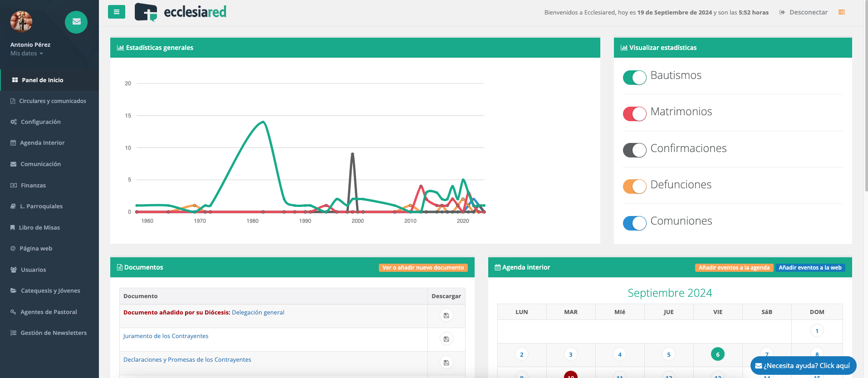The height and width of the screenshot is (378, 868).
Task: Click the bar chart icon in Estadísticas generales header
Action: point(120,48)
